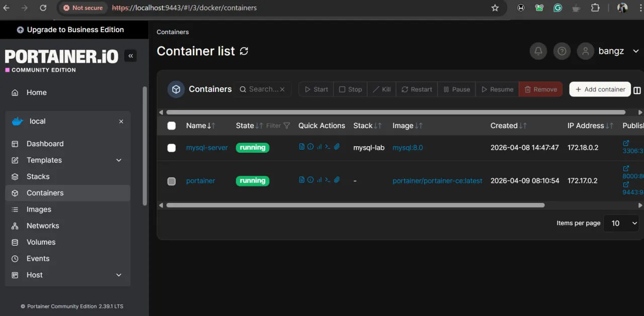Open the table column settings icon
644x316 pixels.
(x=637, y=90)
